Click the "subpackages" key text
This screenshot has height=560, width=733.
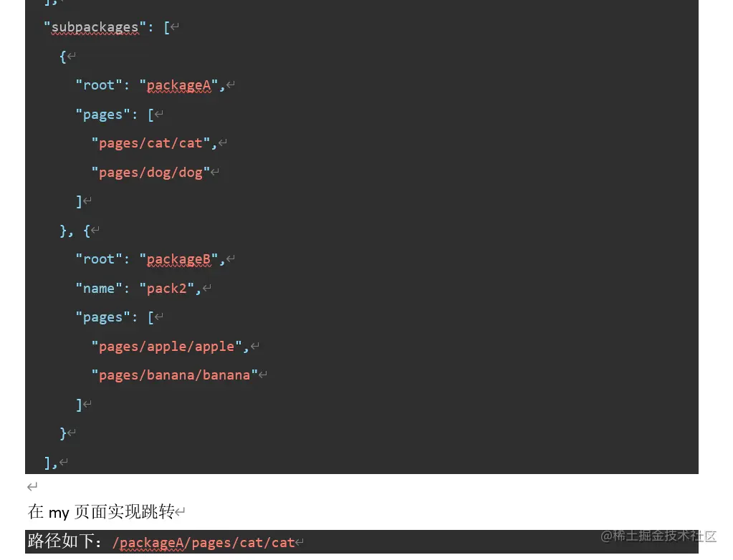(x=95, y=27)
